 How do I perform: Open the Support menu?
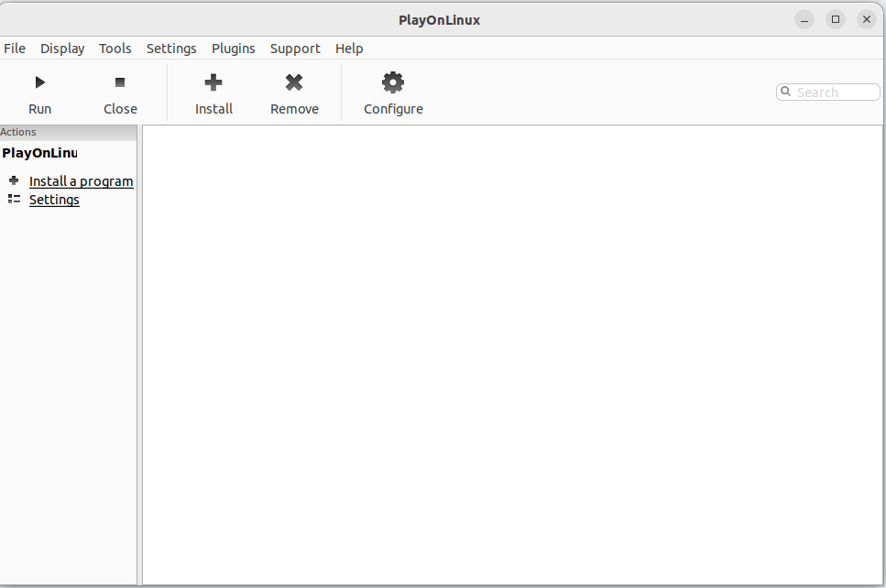[295, 48]
